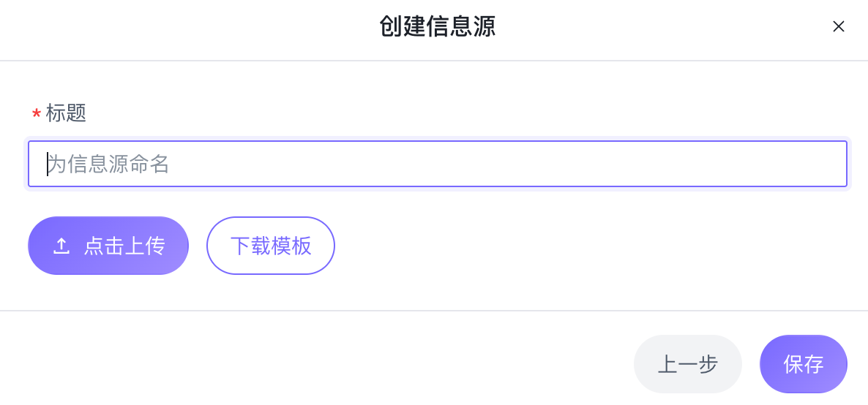Click the gray 上一步 footer button
The width and height of the screenshot is (868, 405).
coord(687,364)
